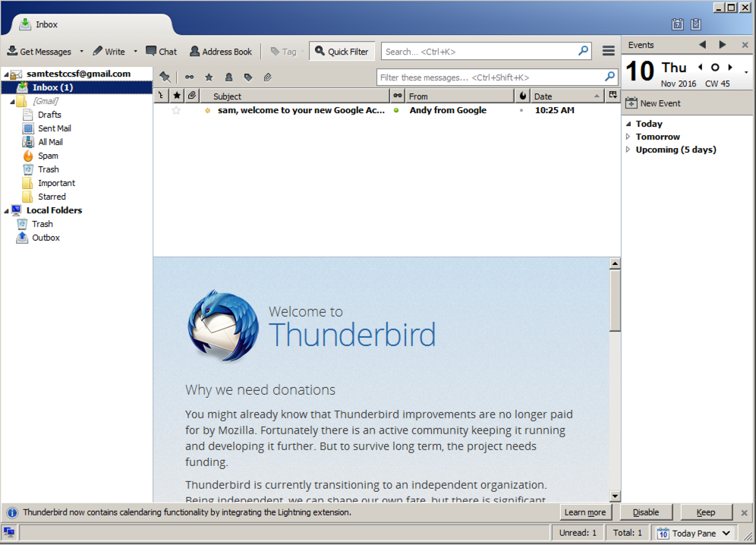Collapse the Local Folders tree
Image resolution: width=756 pixels, height=545 pixels.
(6, 211)
